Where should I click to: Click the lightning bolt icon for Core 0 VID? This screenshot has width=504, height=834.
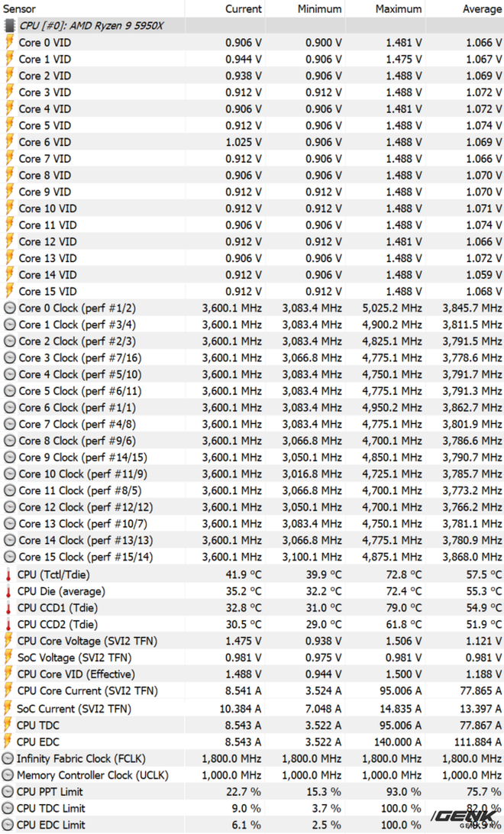click(10, 42)
